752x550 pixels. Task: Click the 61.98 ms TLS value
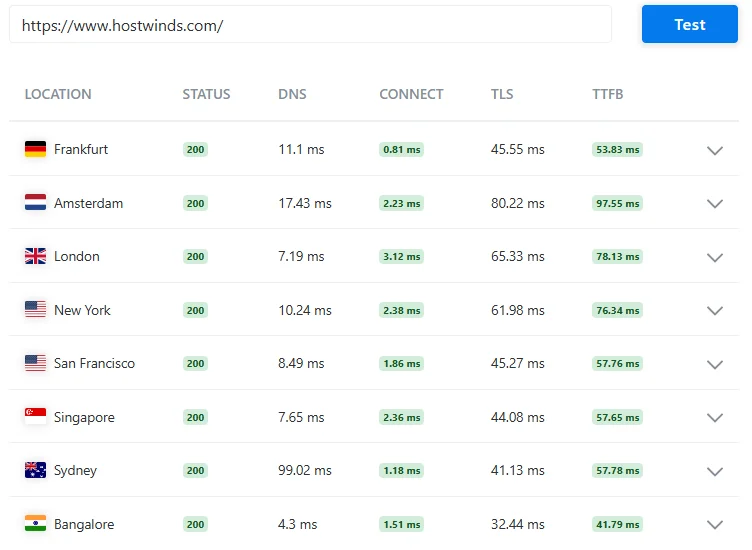(517, 310)
